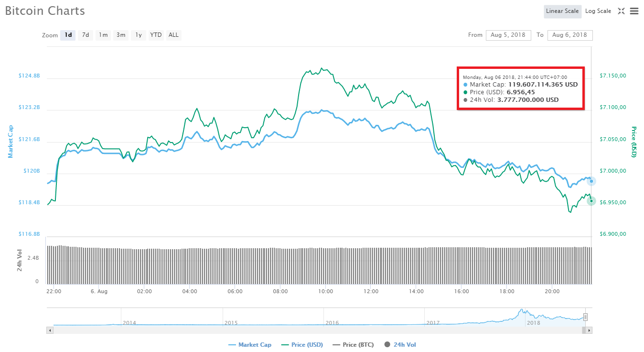
Task: Select the 7d zoom range
Action: [85, 35]
